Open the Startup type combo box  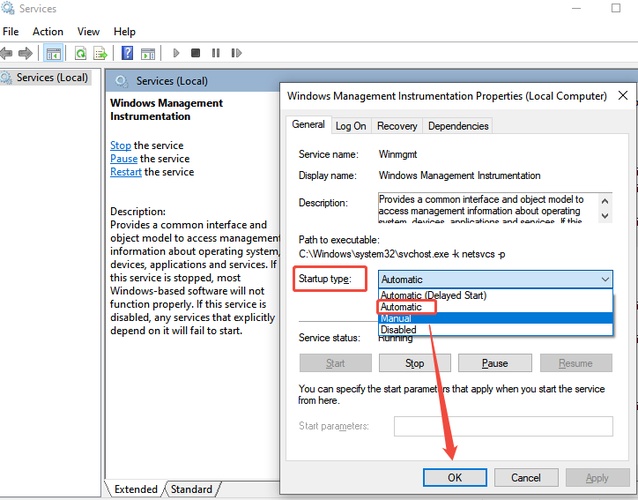click(x=495, y=279)
